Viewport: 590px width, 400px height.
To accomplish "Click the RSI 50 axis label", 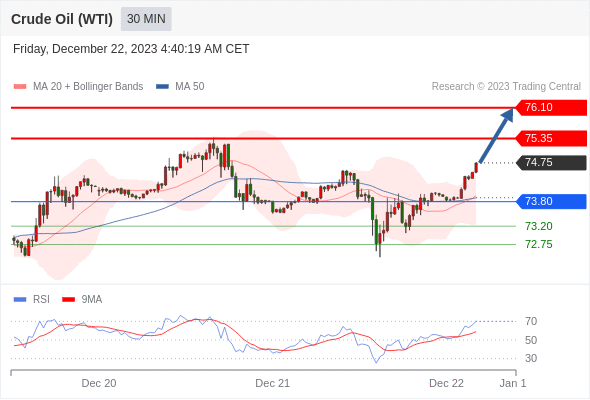I will click(x=531, y=340).
